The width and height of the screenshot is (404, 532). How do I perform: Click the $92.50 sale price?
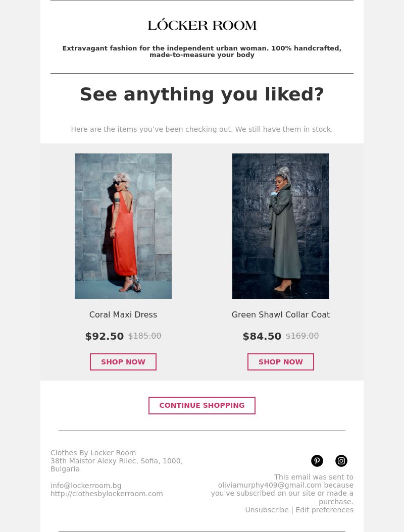(105, 336)
